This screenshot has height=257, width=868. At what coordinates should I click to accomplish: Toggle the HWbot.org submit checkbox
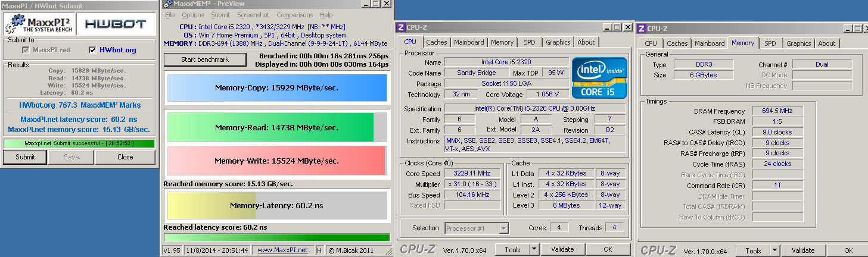92,51
